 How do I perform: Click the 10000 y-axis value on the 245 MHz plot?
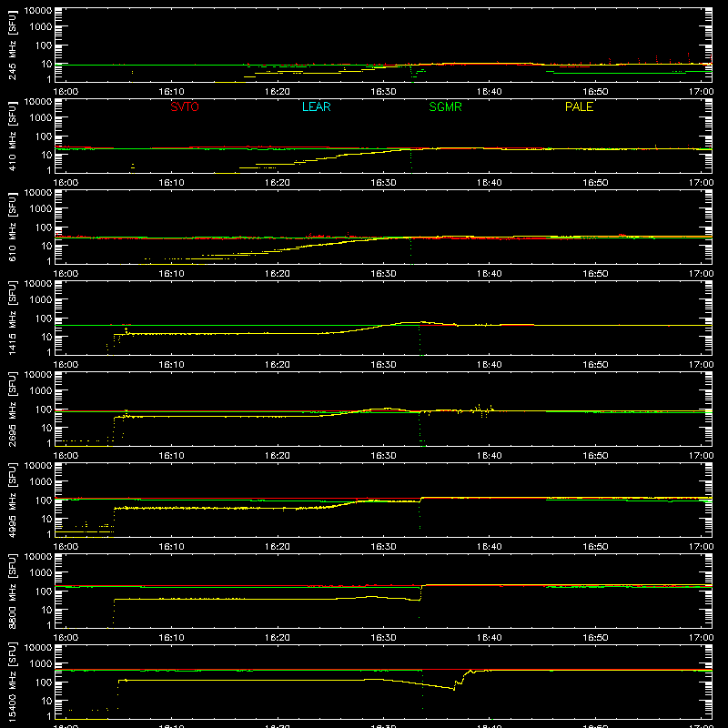click(x=38, y=11)
